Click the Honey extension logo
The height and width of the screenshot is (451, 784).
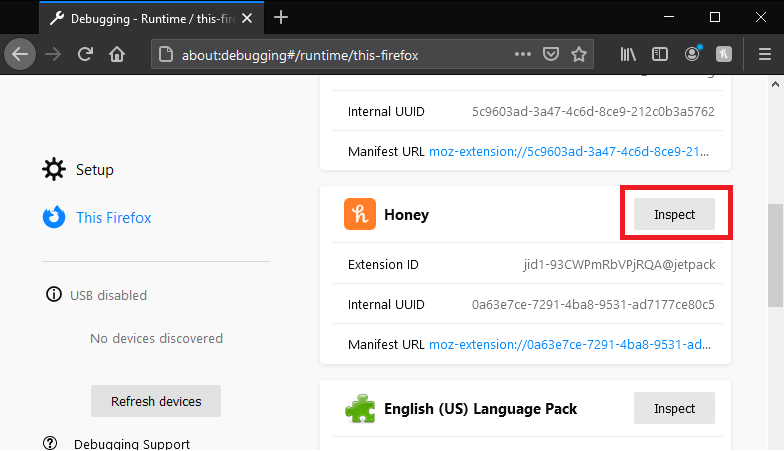(x=360, y=214)
